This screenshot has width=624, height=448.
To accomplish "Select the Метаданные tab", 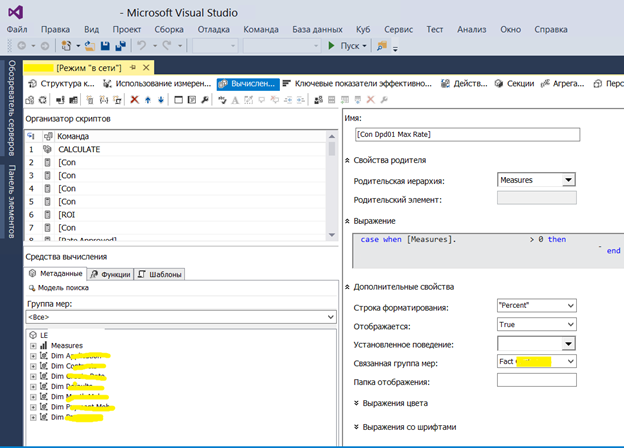I will click(x=56, y=274).
